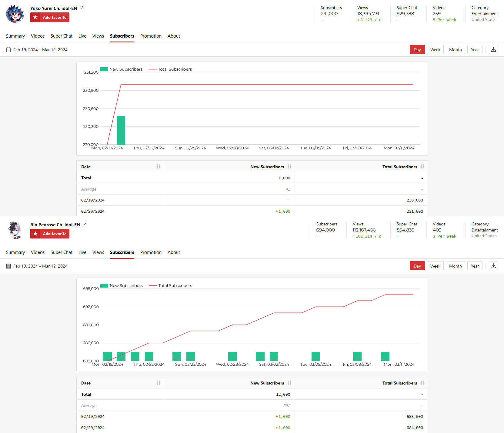The height and width of the screenshot is (433, 504).
Task: Toggle New Subscribers legend in Yuko chart
Action: point(121,69)
